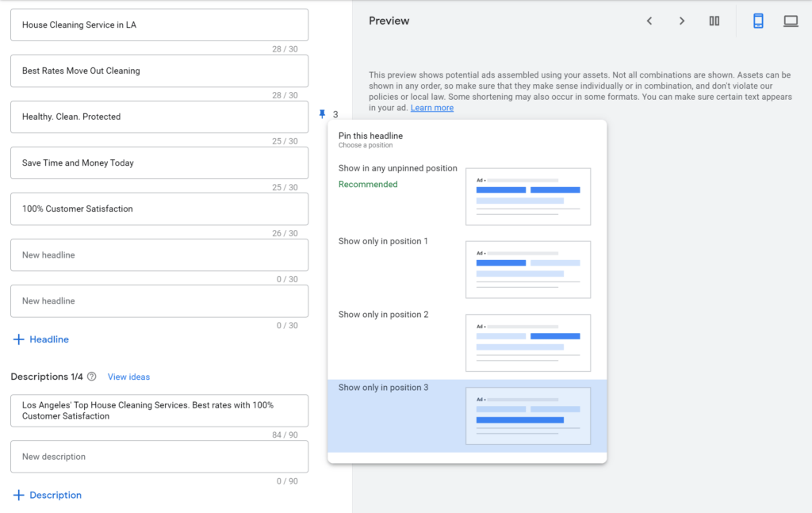This screenshot has height=513, width=812.
Task: Click the blue pin icon beside Healthy headline
Action: [322, 115]
